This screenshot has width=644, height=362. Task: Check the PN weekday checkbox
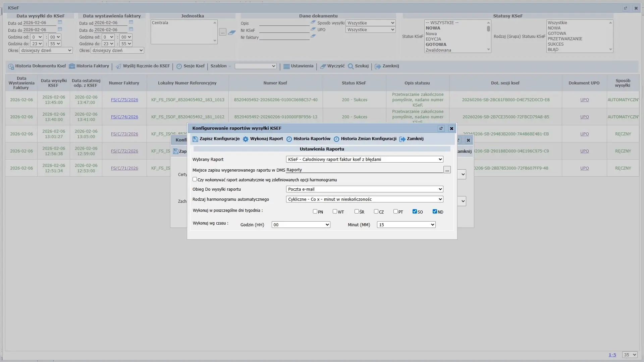[x=315, y=212]
